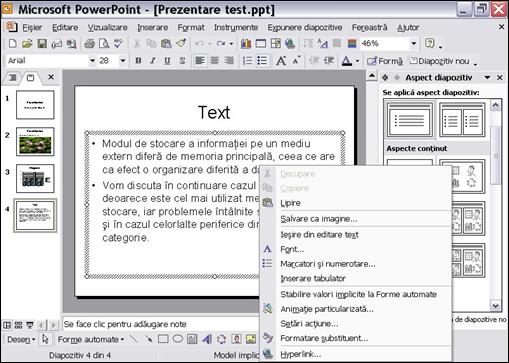Viewport: 509px width, 363px height.
Task: Select the Rectangle drawing tool
Action: (x=163, y=339)
